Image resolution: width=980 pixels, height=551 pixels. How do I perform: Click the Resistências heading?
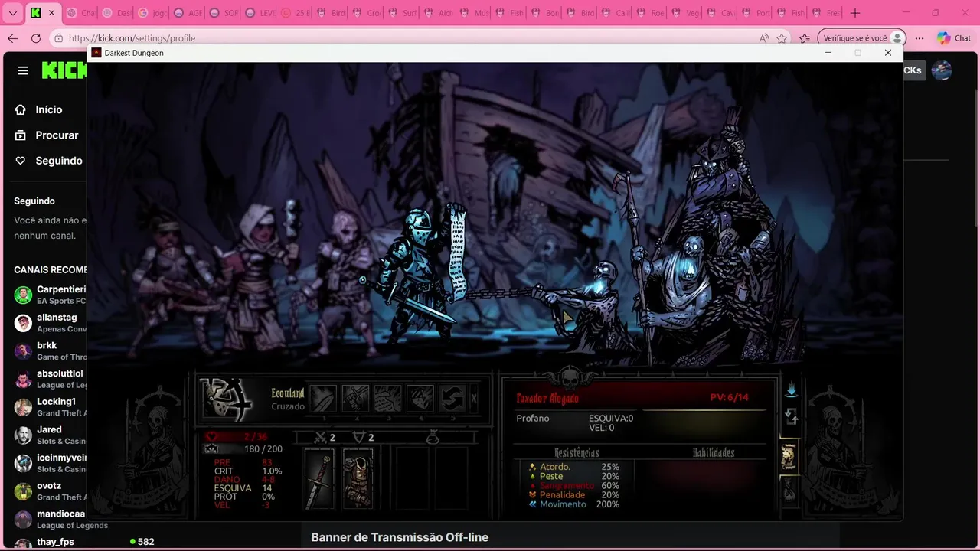click(x=576, y=452)
